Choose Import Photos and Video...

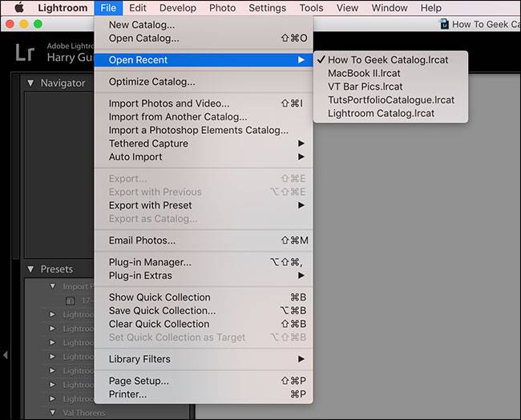204,103
